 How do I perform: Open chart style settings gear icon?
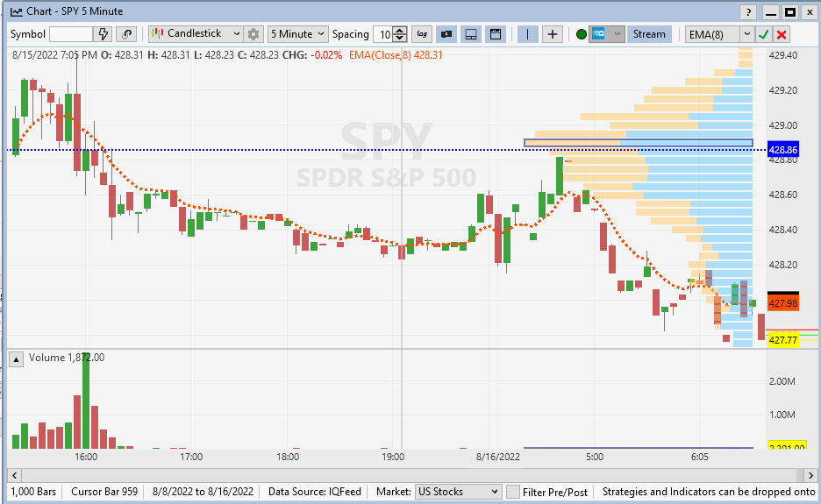click(253, 34)
